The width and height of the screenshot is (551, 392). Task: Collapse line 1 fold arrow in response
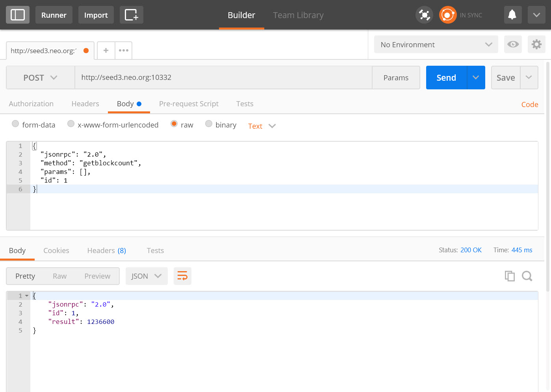pyautogui.click(x=27, y=296)
